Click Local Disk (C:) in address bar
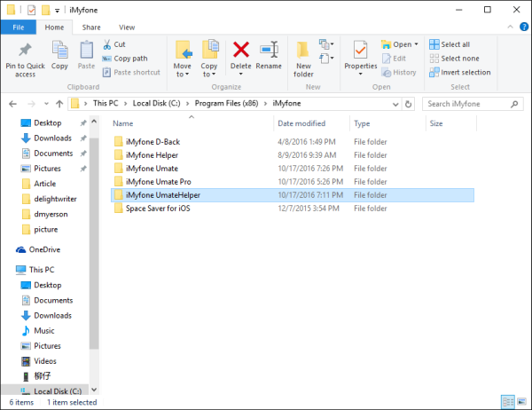 click(x=156, y=103)
